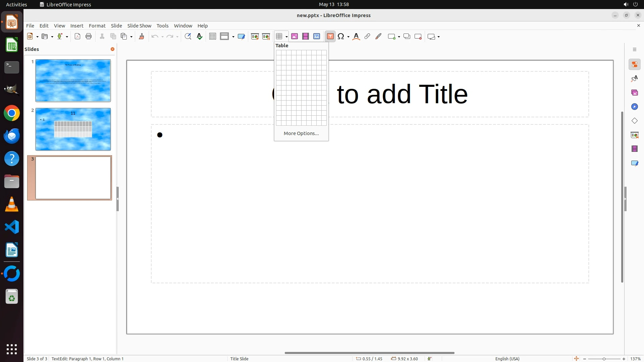Close the Slides panel
Image resolution: width=644 pixels, height=362 pixels.
point(113,49)
